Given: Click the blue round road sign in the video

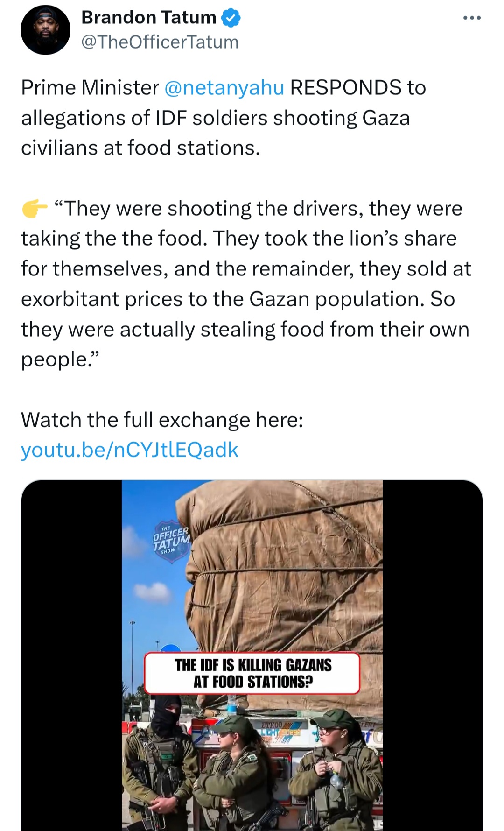Looking at the screenshot, I should [169, 648].
